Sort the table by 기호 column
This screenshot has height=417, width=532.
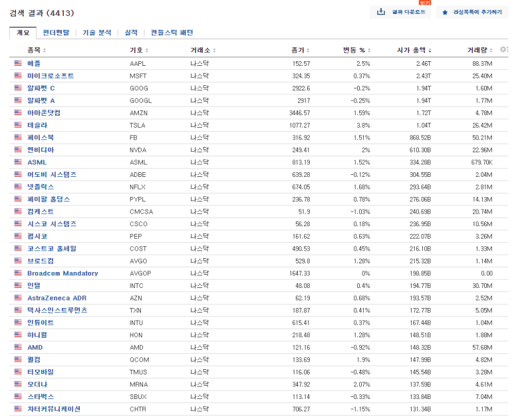(x=139, y=51)
